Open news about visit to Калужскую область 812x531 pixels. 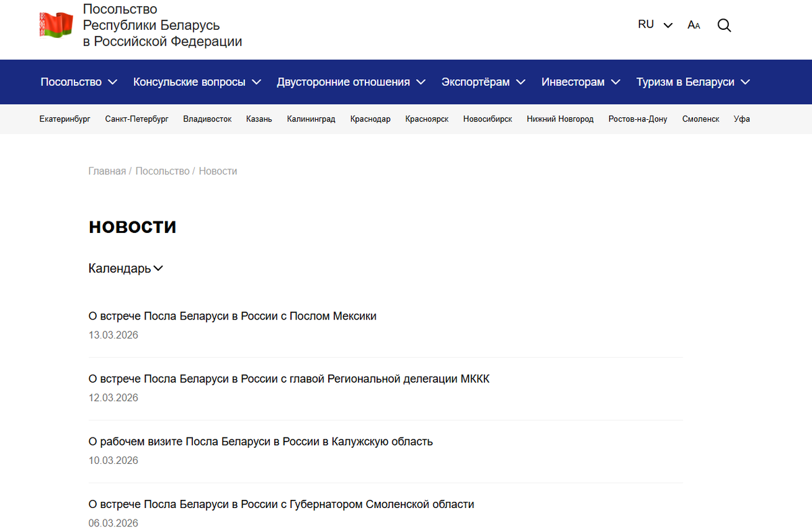coord(261,442)
